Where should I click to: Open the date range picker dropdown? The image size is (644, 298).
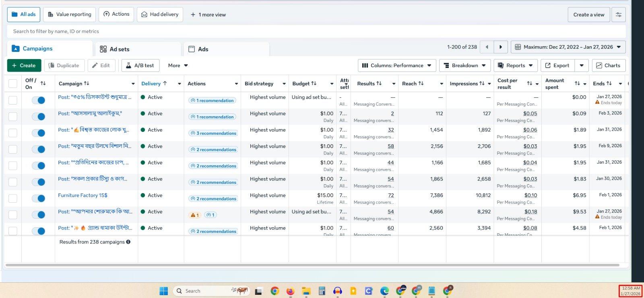568,47
